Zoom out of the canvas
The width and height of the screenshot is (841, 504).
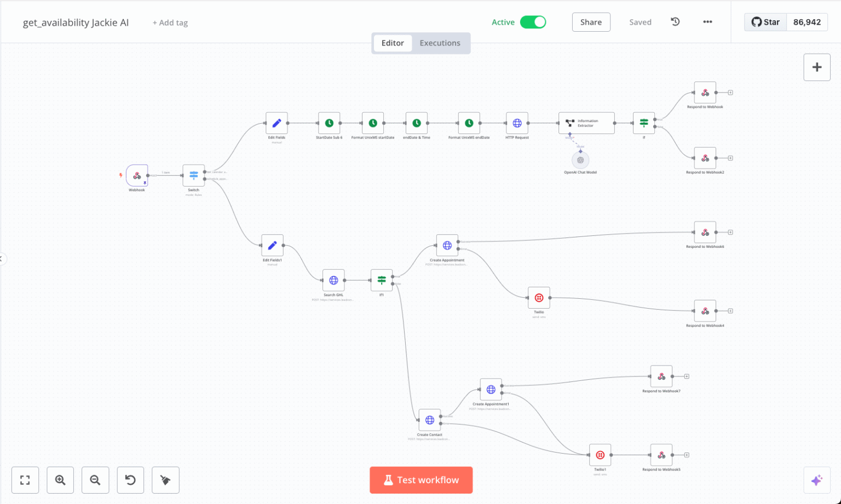click(x=95, y=480)
